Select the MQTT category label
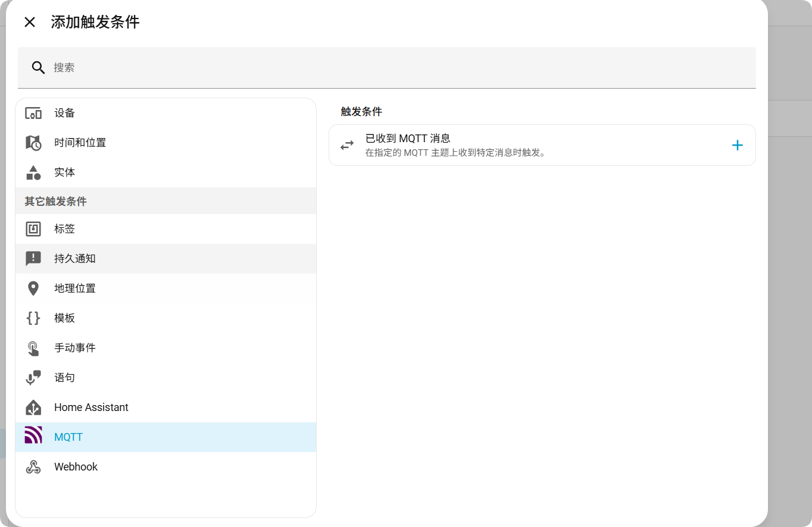This screenshot has height=527, width=812. tap(68, 437)
